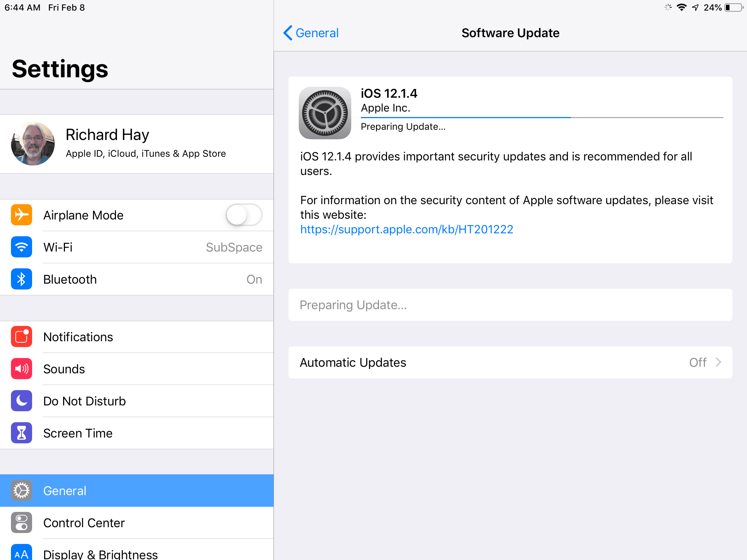Go back using the General chevron
The image size is (747, 560).
coord(288,33)
